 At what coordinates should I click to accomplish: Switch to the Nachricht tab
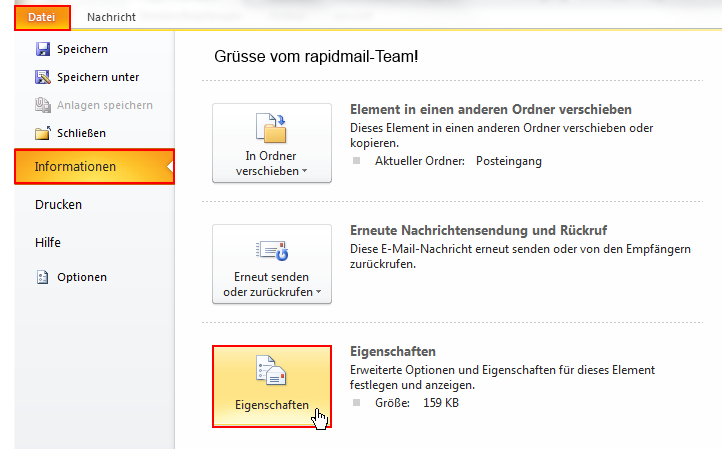pyautogui.click(x=111, y=17)
